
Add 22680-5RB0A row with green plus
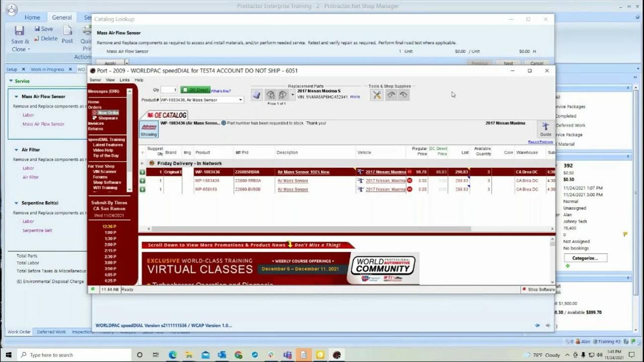(x=142, y=180)
